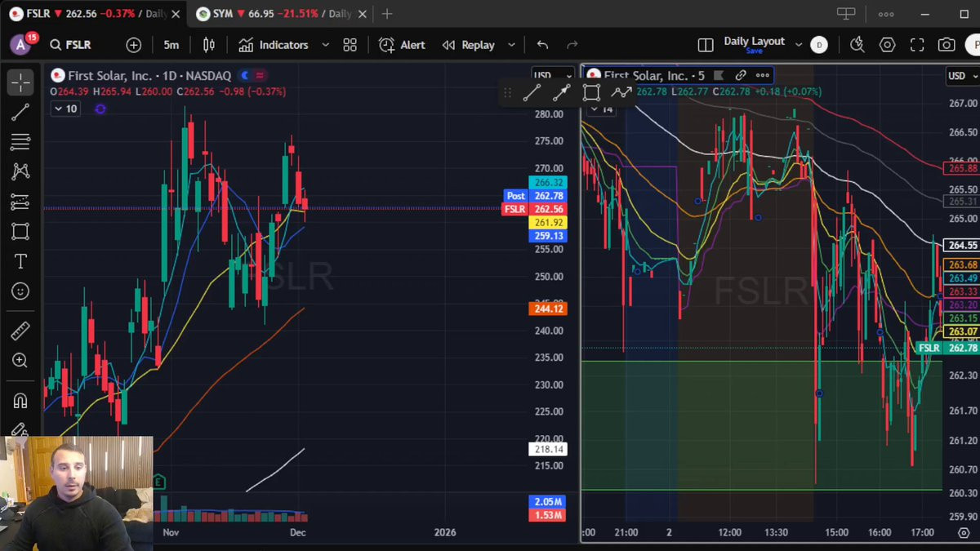Image resolution: width=980 pixels, height=551 pixels.
Task: Take a chart snapshot with camera icon
Action: pos(947,45)
